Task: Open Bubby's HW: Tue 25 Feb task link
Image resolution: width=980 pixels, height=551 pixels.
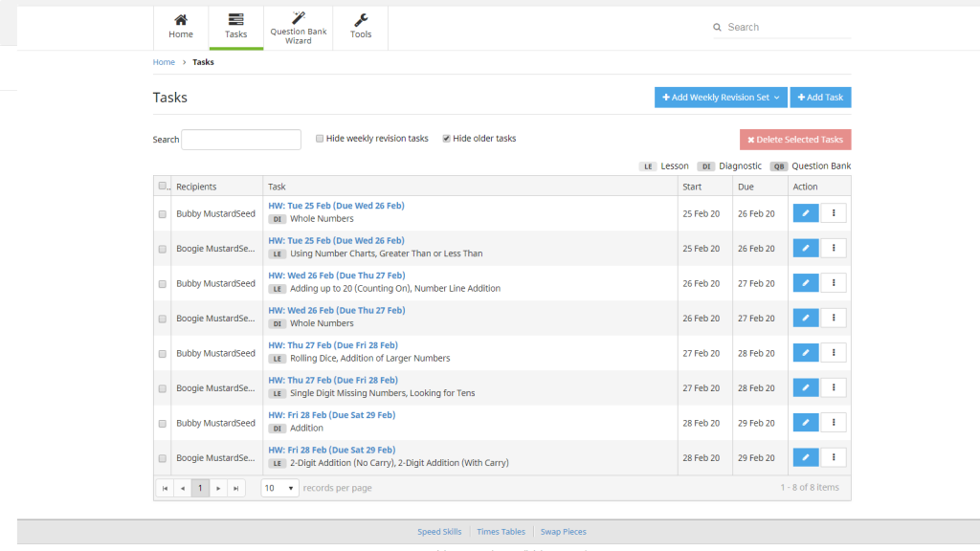Action: pyautogui.click(x=336, y=206)
